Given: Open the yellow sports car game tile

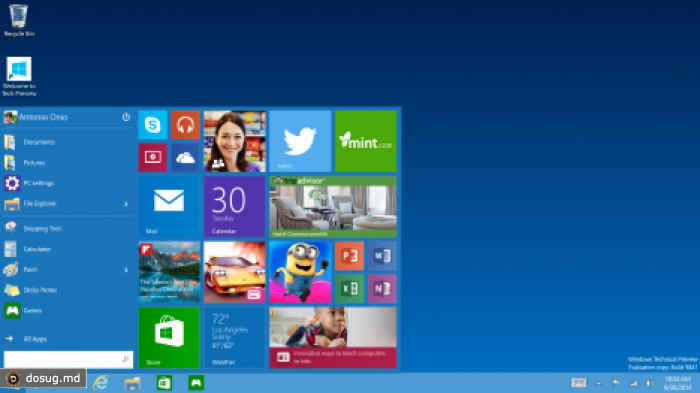Looking at the screenshot, I should 235,272.
